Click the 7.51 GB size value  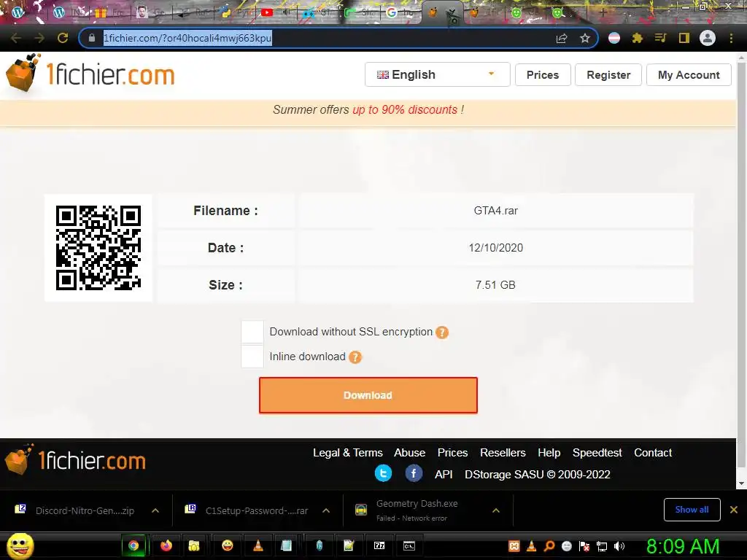tap(495, 285)
